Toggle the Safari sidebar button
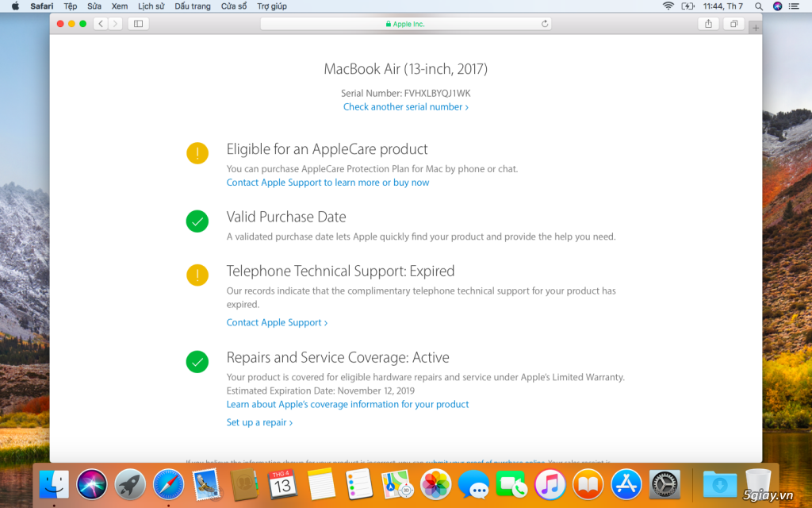The image size is (812, 508). pos(138,23)
